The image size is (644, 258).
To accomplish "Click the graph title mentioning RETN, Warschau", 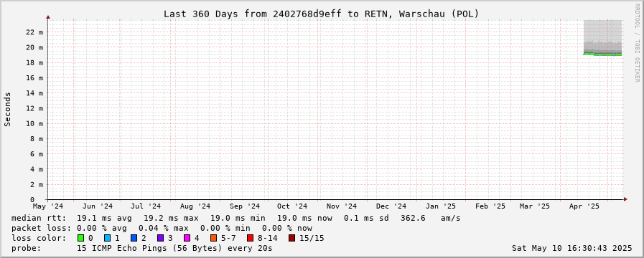I will [321, 14].
